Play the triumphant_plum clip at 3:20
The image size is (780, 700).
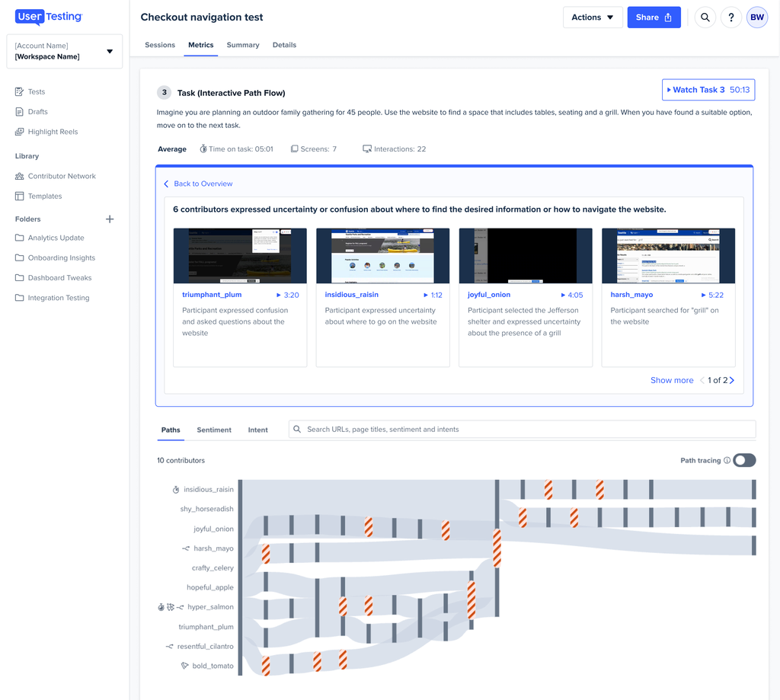287,295
